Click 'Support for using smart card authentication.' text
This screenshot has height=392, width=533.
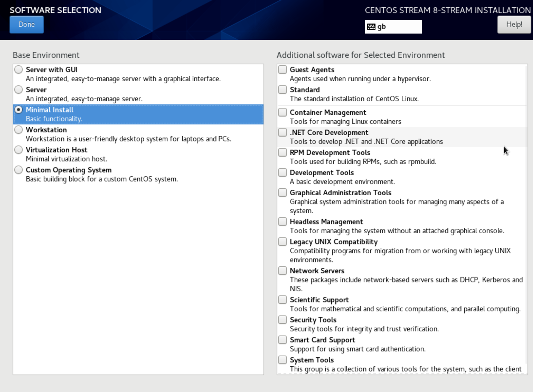coord(358,349)
